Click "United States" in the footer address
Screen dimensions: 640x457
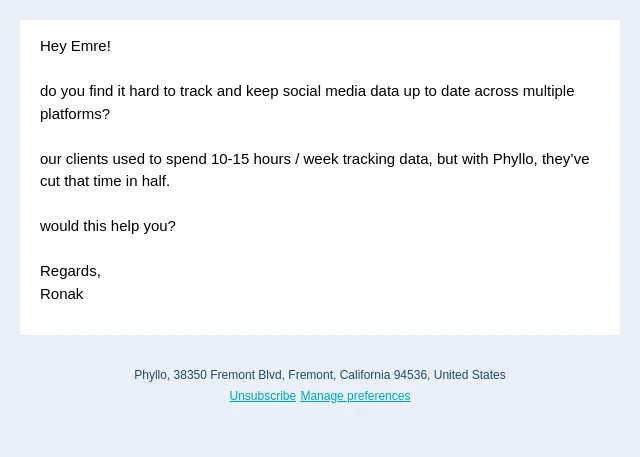(x=469, y=375)
